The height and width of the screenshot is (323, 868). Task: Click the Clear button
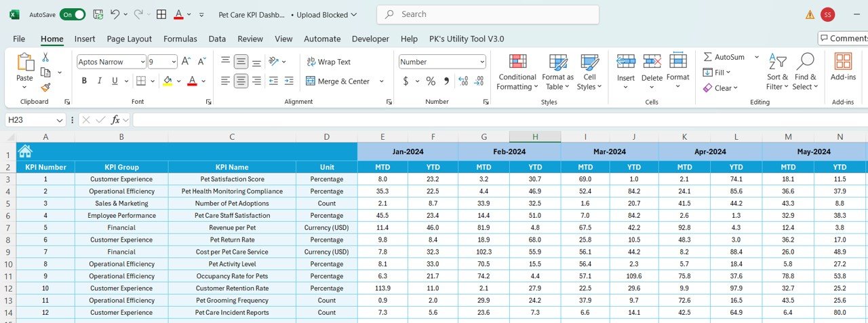coord(719,88)
